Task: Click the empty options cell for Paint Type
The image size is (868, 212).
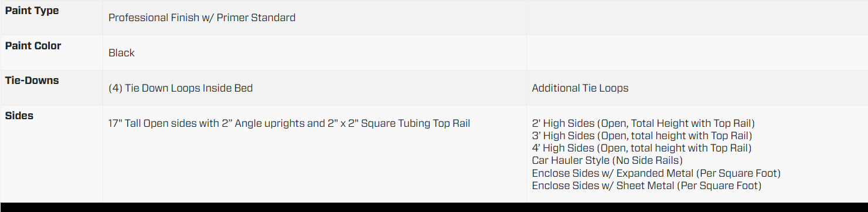Action: tap(697, 18)
